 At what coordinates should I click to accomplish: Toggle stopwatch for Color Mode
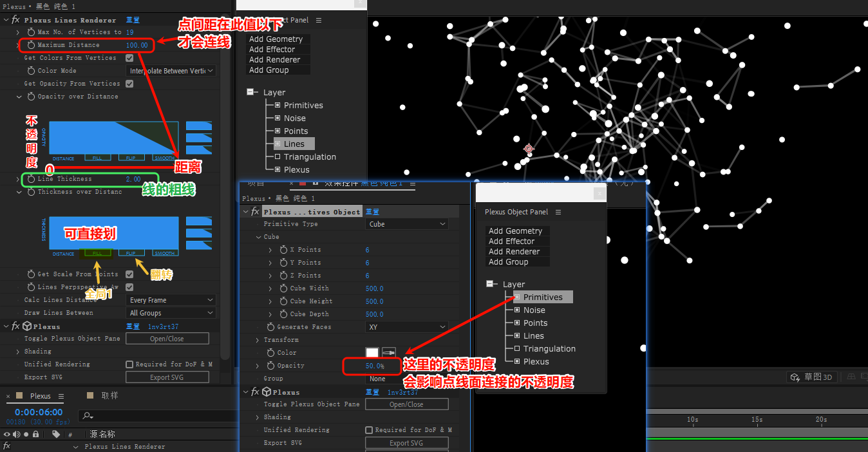tap(32, 71)
